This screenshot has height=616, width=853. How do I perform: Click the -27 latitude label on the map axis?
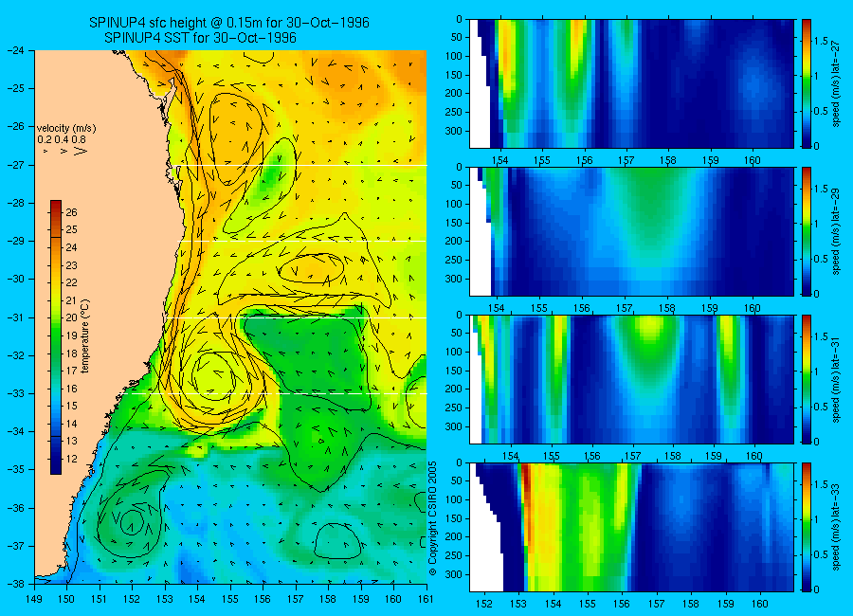click(17, 165)
